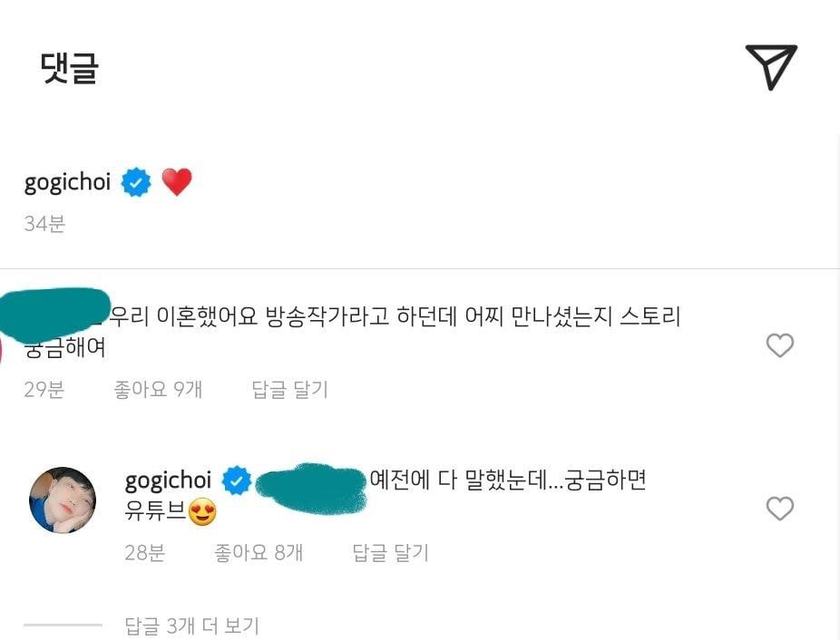Open gogichoi username in the reply

click(168, 480)
